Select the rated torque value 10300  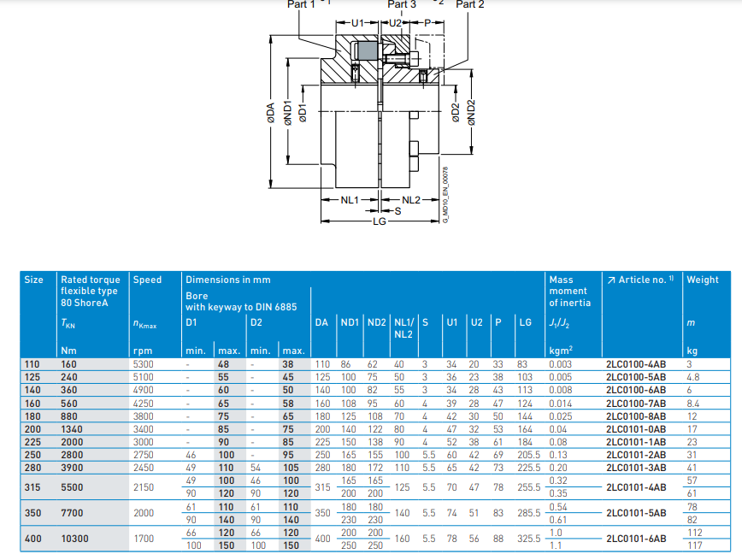(x=75, y=539)
